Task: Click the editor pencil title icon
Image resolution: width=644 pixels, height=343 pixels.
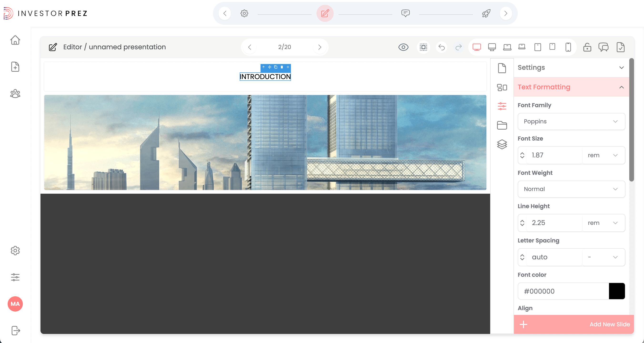Action: pyautogui.click(x=53, y=47)
